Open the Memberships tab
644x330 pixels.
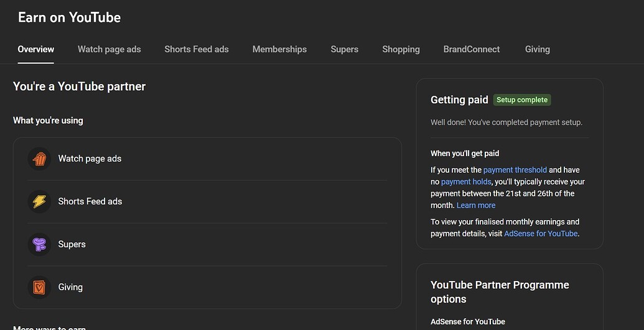pyautogui.click(x=279, y=49)
